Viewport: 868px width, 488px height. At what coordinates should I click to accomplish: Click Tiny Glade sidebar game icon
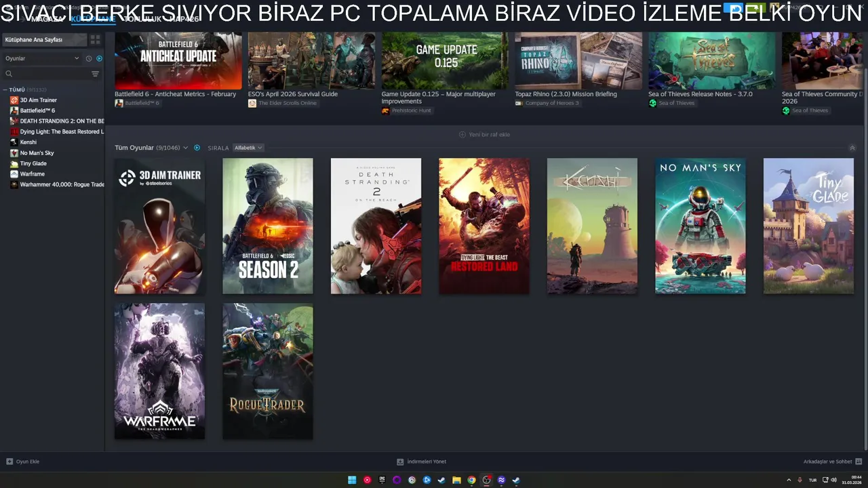click(x=14, y=163)
